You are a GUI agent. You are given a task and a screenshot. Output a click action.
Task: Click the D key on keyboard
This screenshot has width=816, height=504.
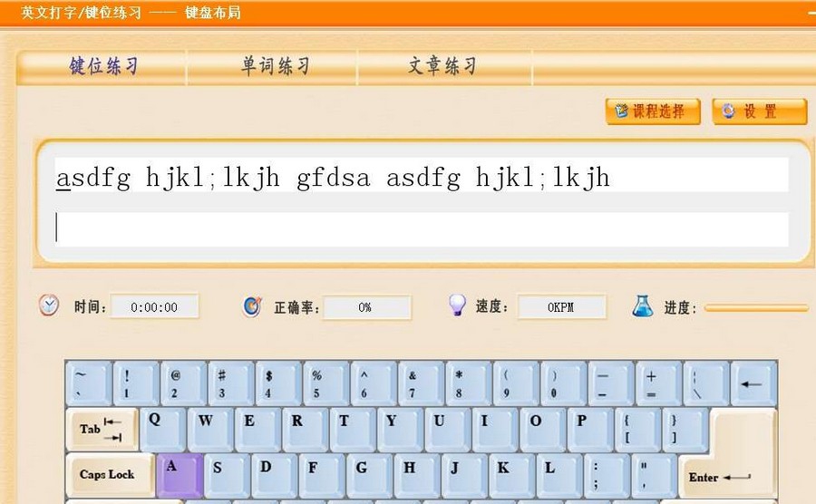click(274, 475)
